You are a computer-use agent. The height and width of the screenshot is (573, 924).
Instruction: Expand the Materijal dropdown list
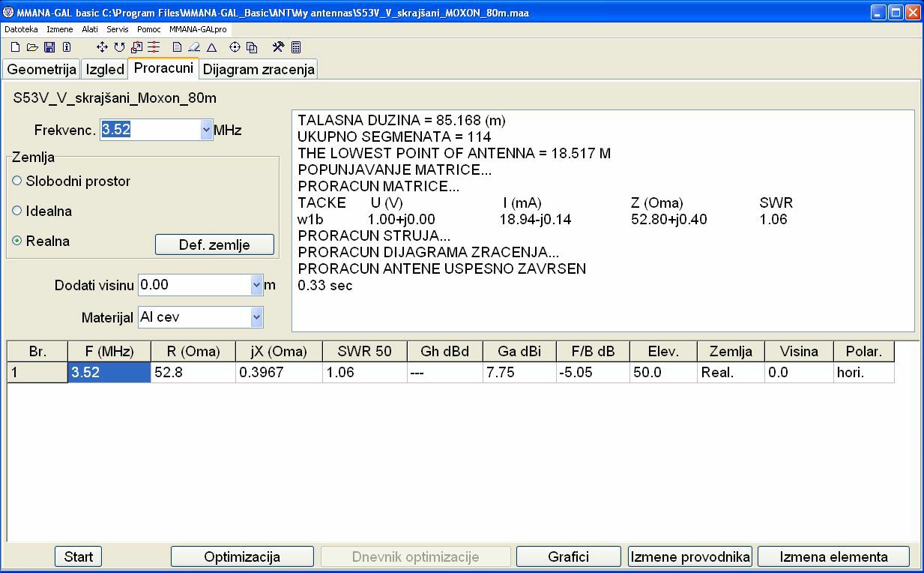257,317
